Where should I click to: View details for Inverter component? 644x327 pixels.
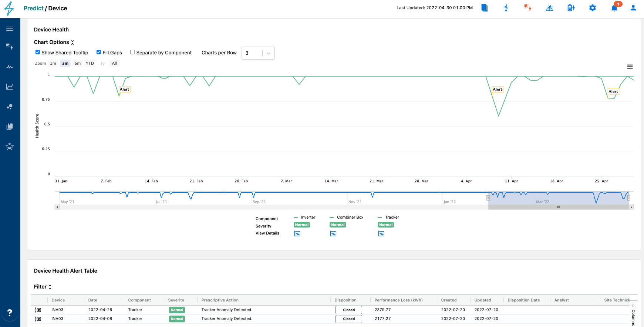(297, 233)
